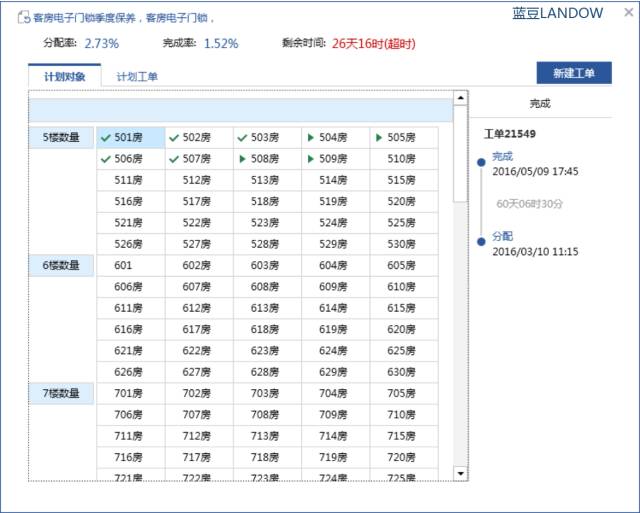640x513 pixels.
Task: Select room cell 605房
Action: point(404,265)
